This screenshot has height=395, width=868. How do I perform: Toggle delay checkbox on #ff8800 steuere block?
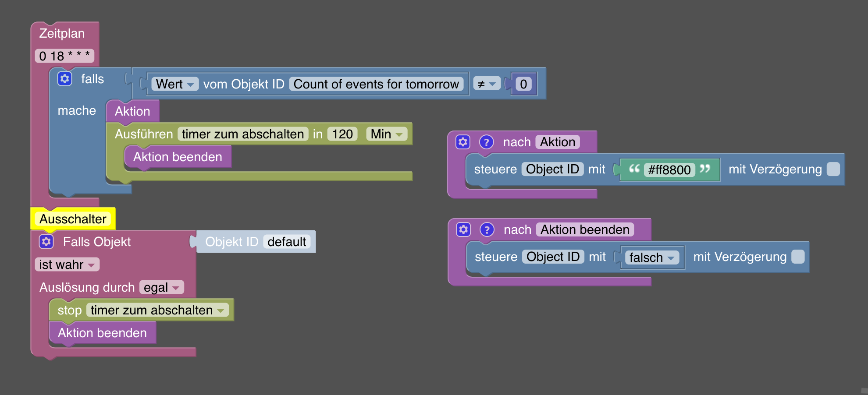tap(833, 169)
